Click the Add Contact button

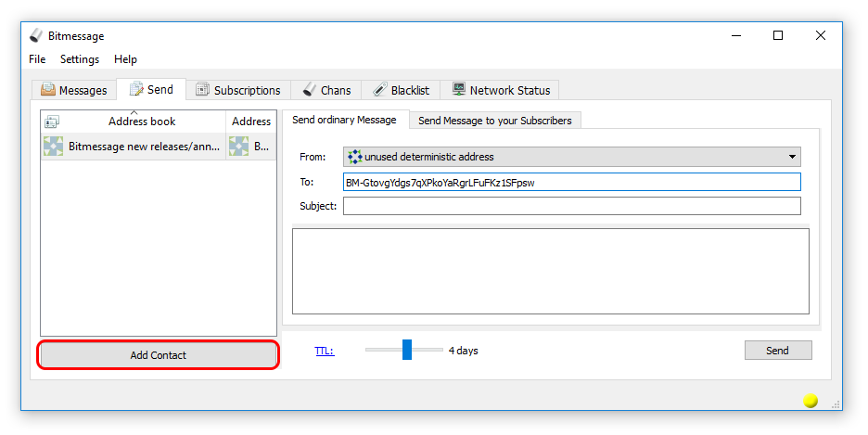tap(159, 355)
